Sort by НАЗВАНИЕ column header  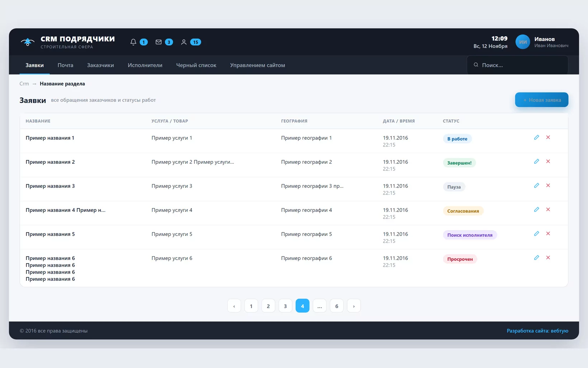click(38, 121)
